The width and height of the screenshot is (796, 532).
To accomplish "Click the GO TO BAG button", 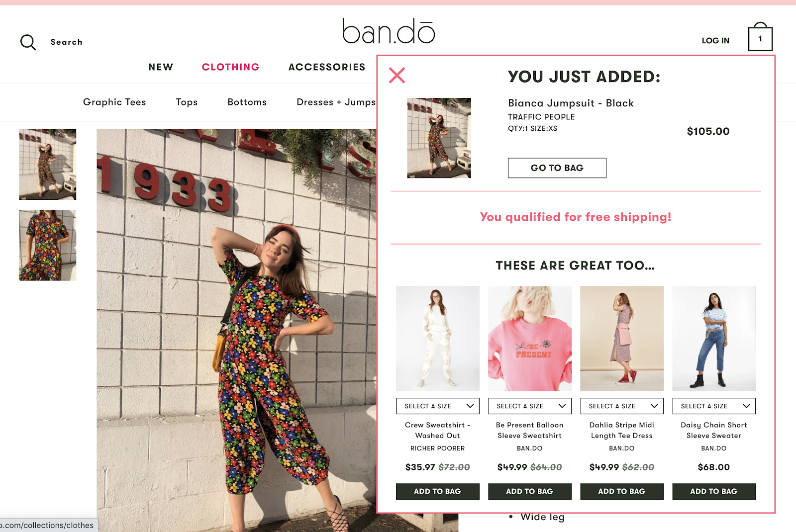I will (x=557, y=168).
